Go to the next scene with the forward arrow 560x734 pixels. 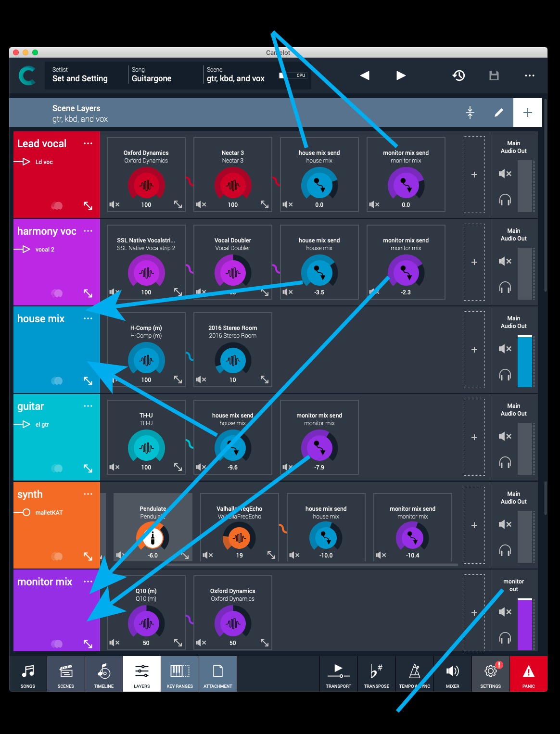(x=400, y=76)
